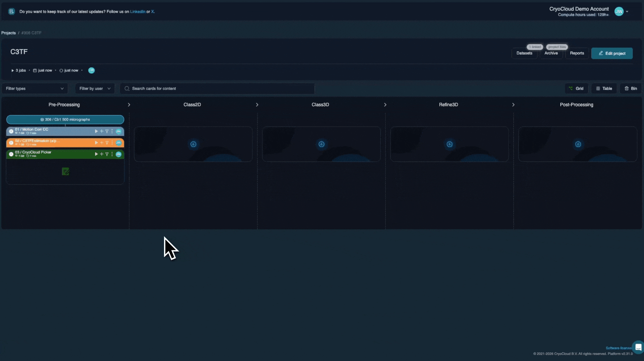Open dataset 306 / Cb1 500 micrographs
644x361 pixels.
coord(65,119)
